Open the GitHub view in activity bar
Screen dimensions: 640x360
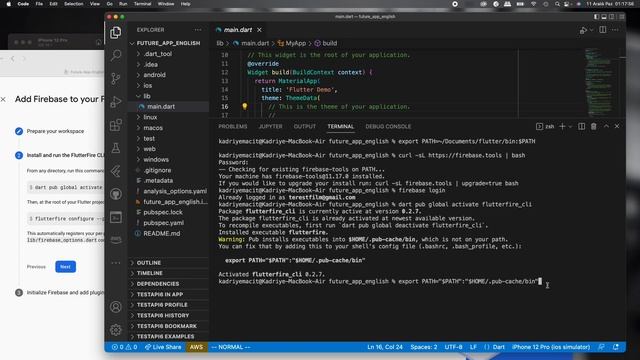pyautogui.click(x=116, y=194)
